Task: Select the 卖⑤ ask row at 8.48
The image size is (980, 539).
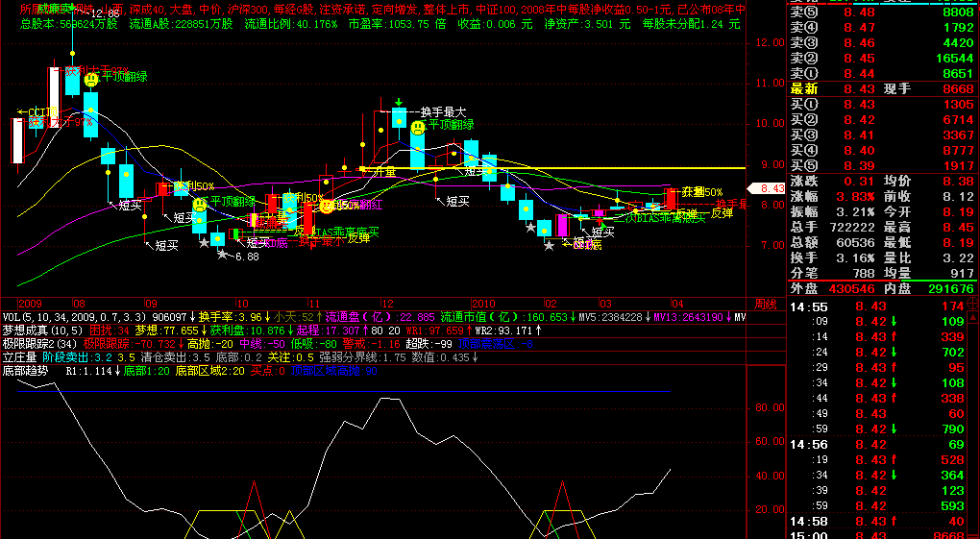Action: (882, 12)
